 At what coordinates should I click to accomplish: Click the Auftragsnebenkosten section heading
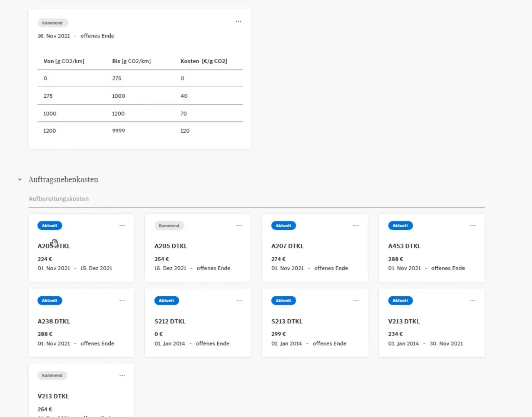coord(63,180)
